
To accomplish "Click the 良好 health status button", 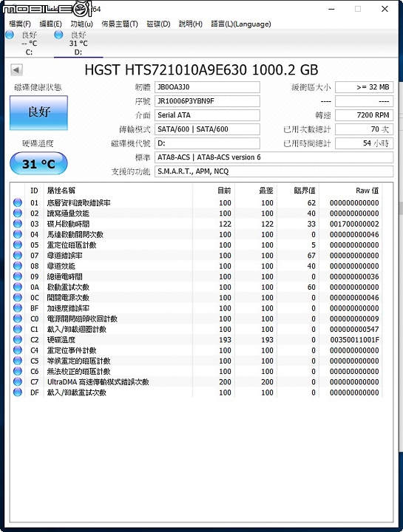I will 38,113.
